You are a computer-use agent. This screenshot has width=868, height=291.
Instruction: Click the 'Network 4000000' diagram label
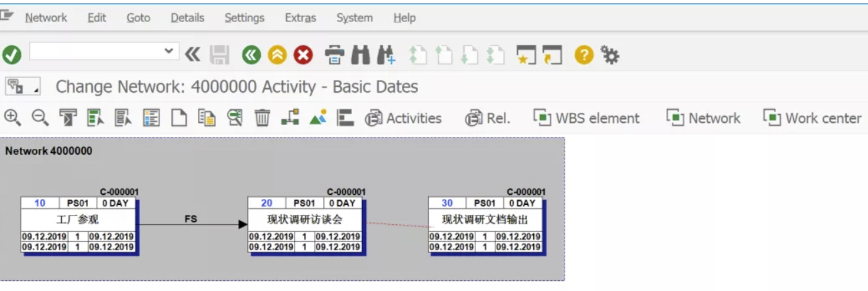click(49, 151)
